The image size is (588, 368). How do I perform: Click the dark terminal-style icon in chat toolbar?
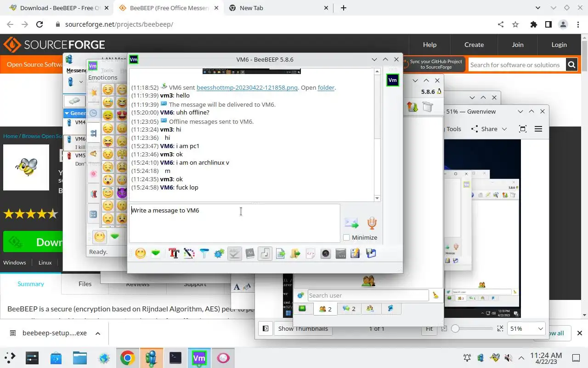pos(340,253)
